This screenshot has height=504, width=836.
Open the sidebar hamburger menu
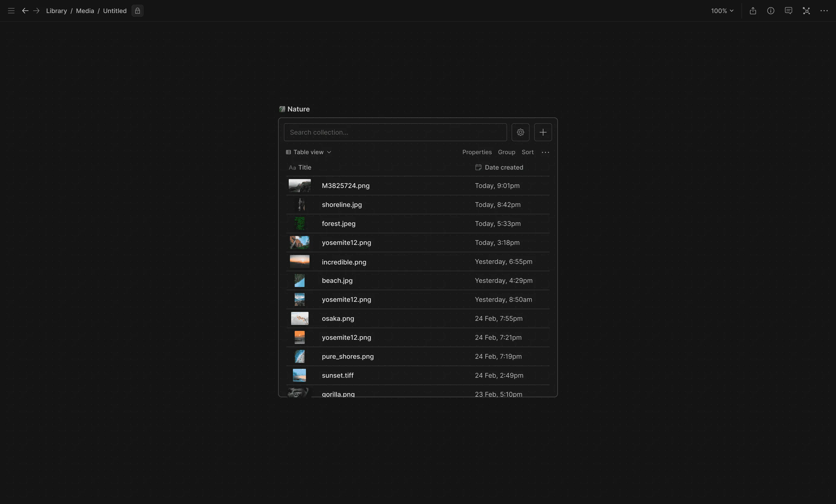[11, 11]
